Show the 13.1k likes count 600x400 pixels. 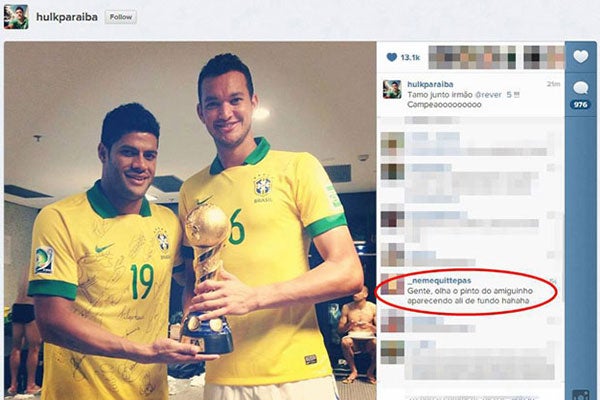click(410, 58)
